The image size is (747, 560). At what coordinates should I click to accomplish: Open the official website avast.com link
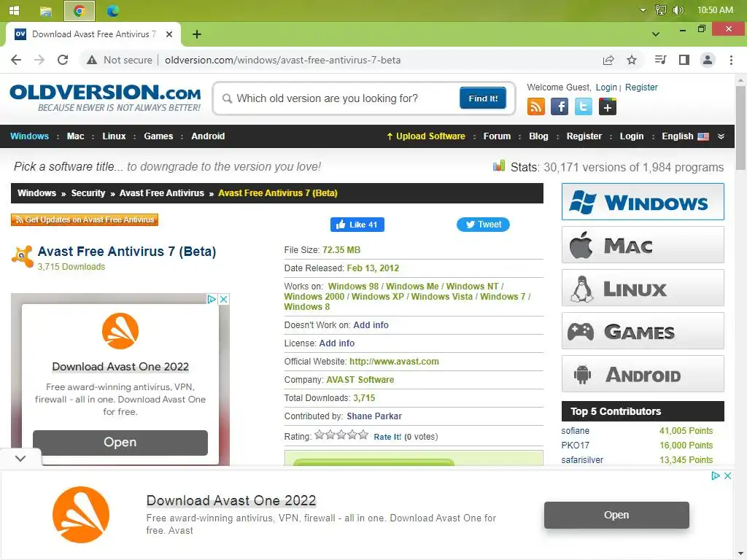[394, 362]
